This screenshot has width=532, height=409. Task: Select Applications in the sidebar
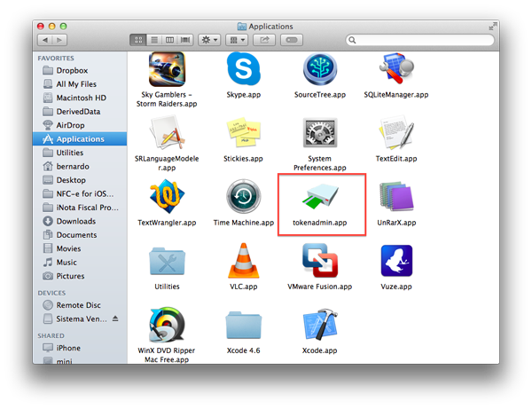pos(80,138)
